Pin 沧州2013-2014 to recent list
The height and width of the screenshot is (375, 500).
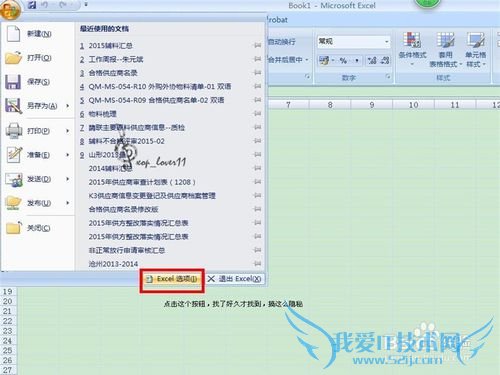click(x=258, y=263)
